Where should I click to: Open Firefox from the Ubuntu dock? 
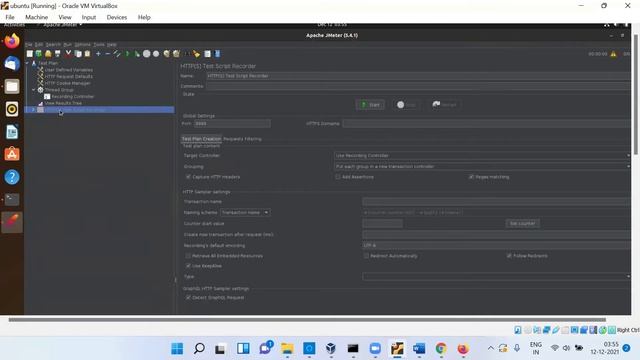(x=12, y=41)
